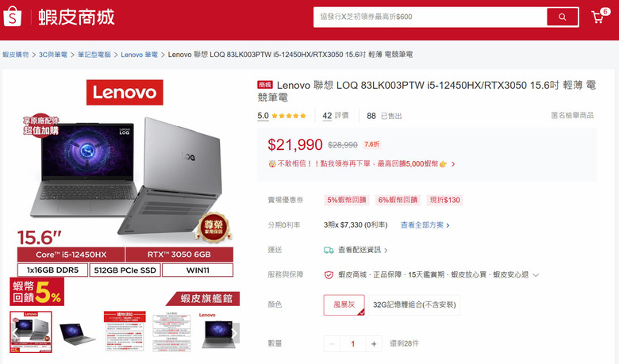Show next product thumbnails arrow

(x=235, y=333)
